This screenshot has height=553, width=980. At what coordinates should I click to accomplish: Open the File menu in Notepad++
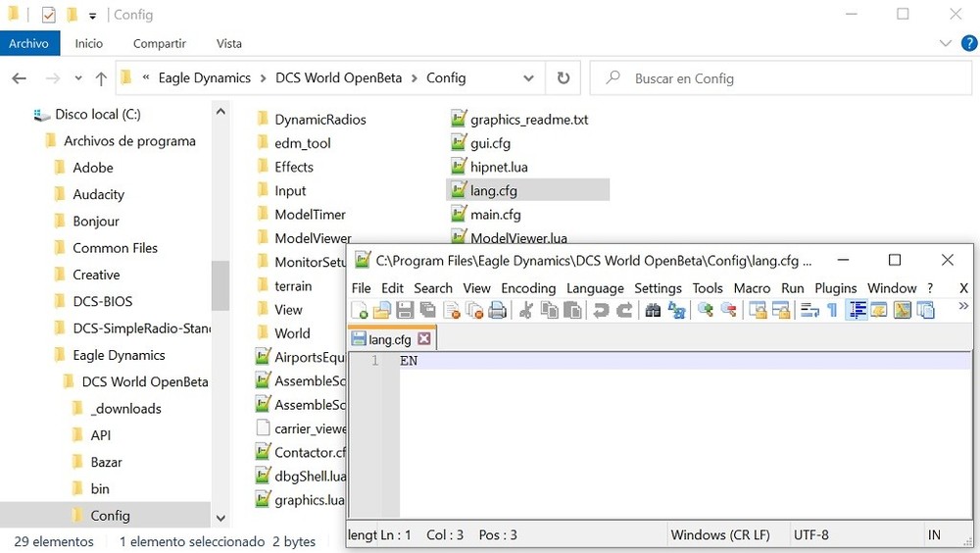[362, 288]
